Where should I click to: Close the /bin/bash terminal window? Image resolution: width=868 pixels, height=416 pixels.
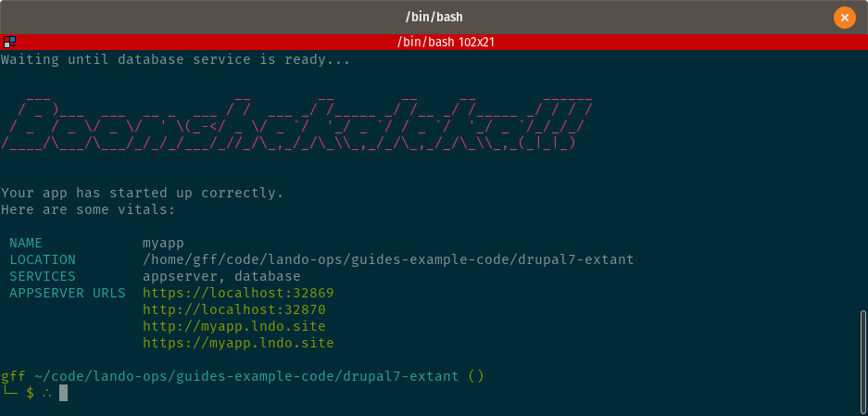844,17
